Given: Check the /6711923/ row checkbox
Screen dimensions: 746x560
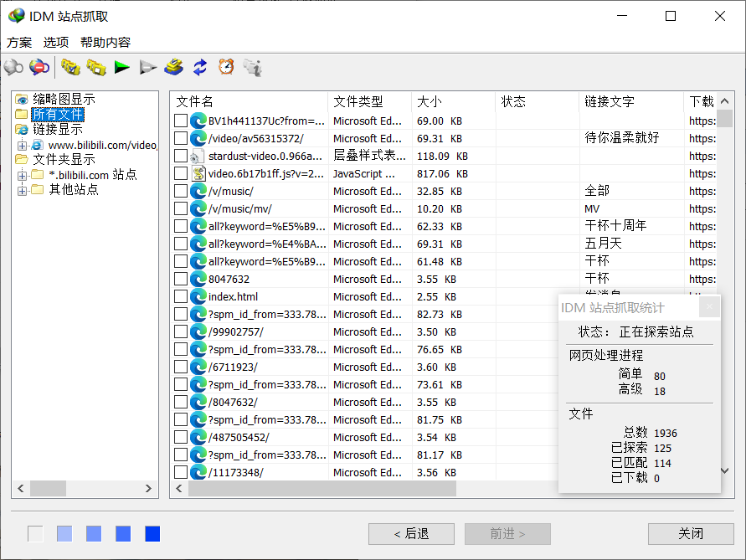Looking at the screenshot, I should (x=181, y=367).
